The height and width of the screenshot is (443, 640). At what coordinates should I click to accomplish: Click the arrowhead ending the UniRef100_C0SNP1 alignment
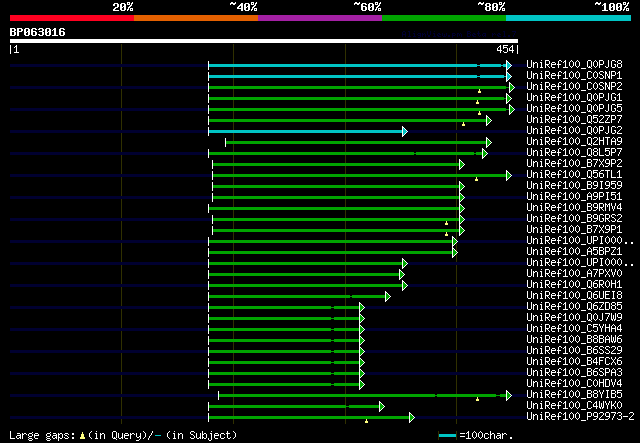(x=509, y=76)
